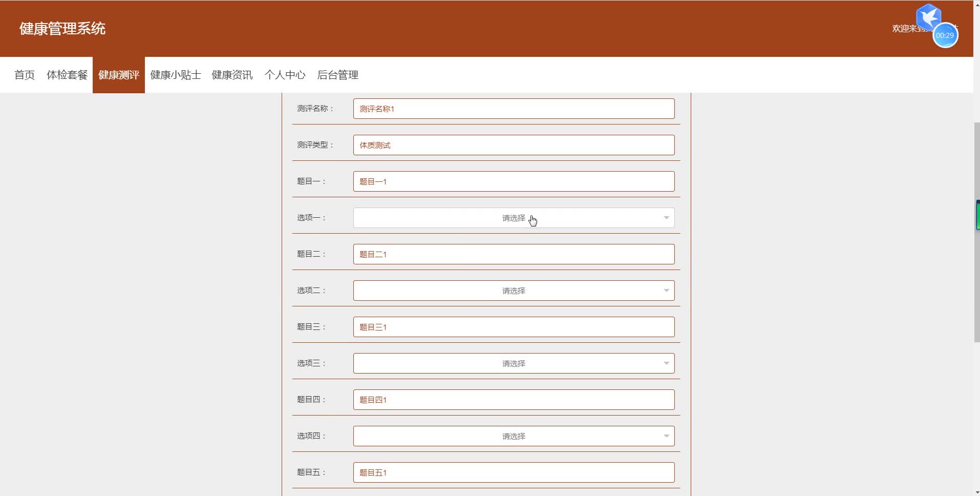
Task: Open the 选项一 请选择 dropdown
Action: pyautogui.click(x=513, y=218)
